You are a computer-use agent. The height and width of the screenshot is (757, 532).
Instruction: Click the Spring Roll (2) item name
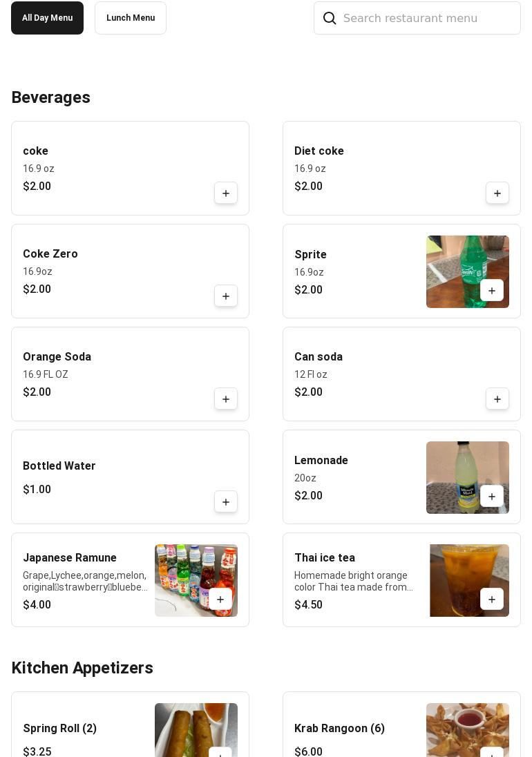(x=60, y=729)
